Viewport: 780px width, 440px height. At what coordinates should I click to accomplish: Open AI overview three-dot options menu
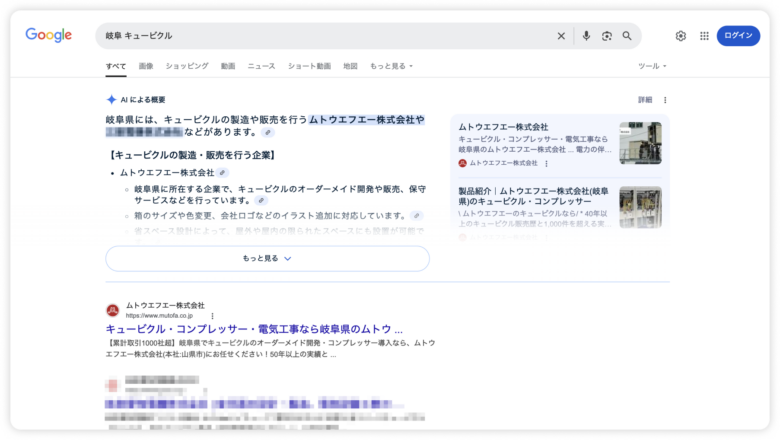665,100
